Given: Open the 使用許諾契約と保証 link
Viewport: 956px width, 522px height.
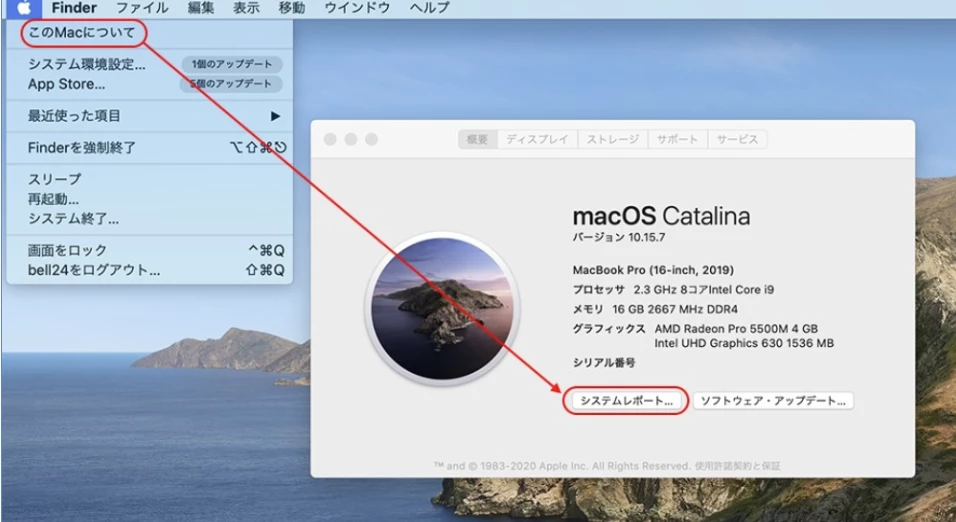Looking at the screenshot, I should (x=737, y=466).
